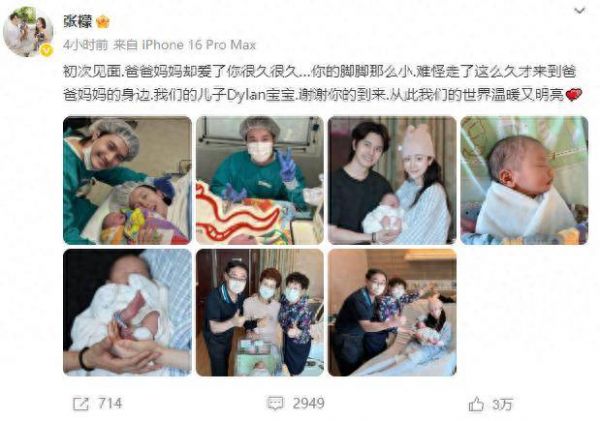
Task: Open the poster's profile avatar
Action: coord(28,31)
